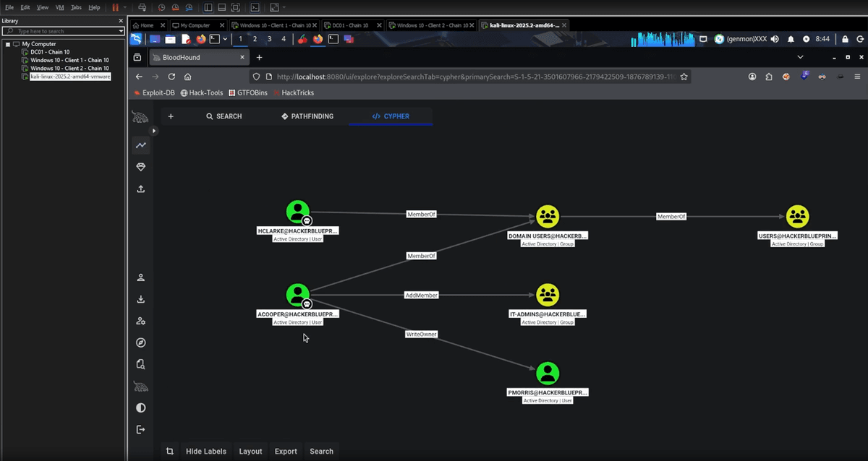Open Firefox account icon
868x461 pixels.
click(x=752, y=77)
